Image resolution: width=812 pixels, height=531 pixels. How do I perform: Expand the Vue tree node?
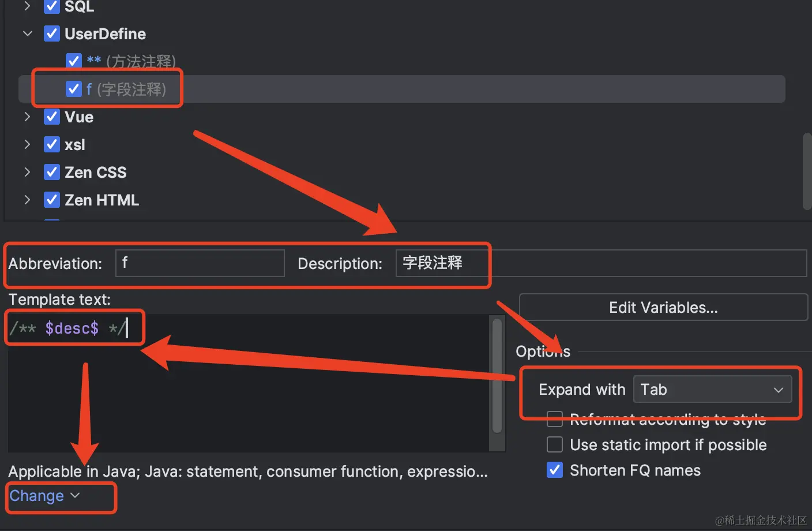coord(27,117)
